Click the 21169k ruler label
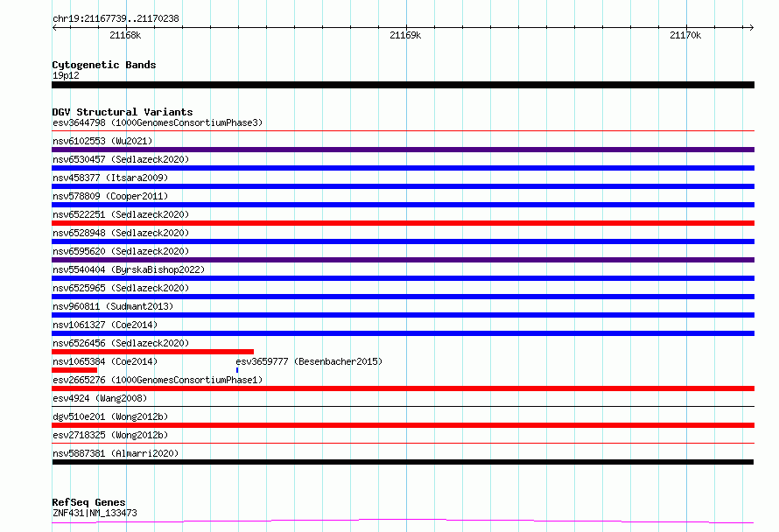This screenshot has height=532, width=779. pos(405,35)
